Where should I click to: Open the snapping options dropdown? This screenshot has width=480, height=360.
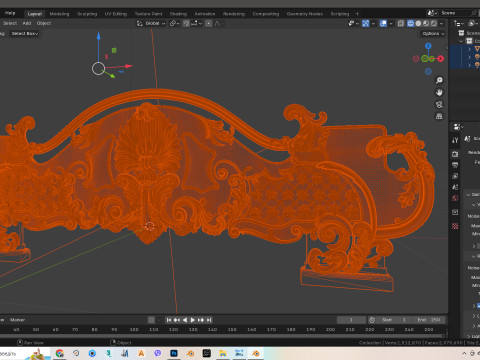pos(196,23)
